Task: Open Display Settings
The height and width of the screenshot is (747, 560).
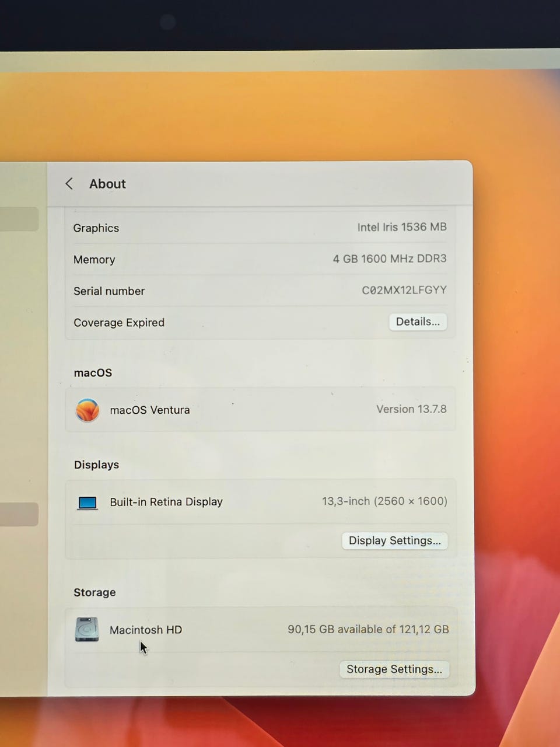Action: point(395,540)
